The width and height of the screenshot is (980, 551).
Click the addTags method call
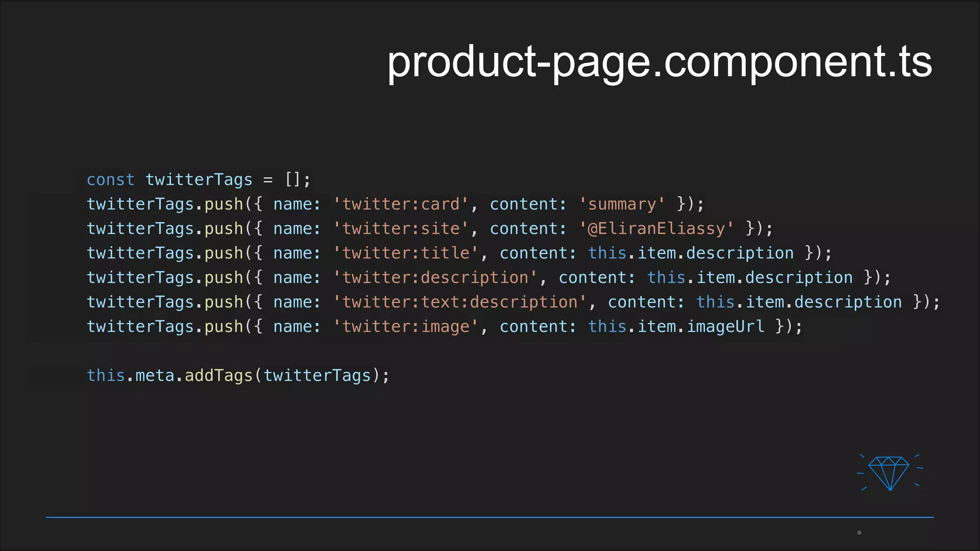pos(218,375)
